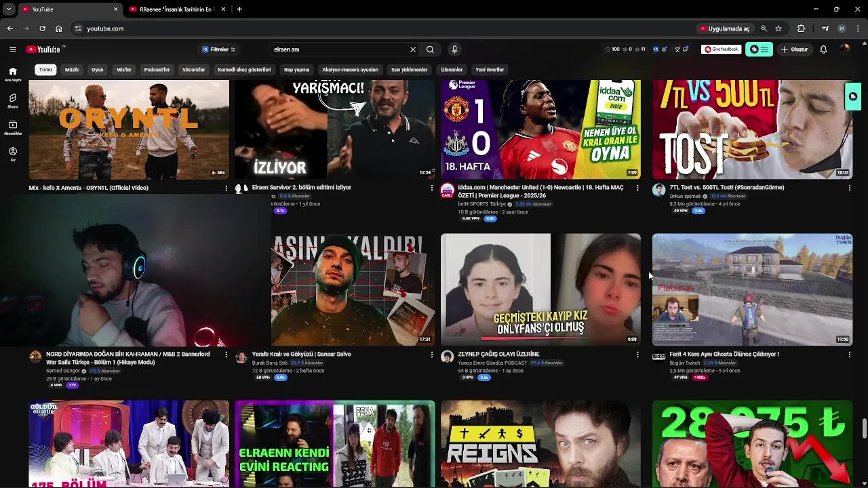Open the notifications bell
868x488 pixels.
click(x=823, y=49)
